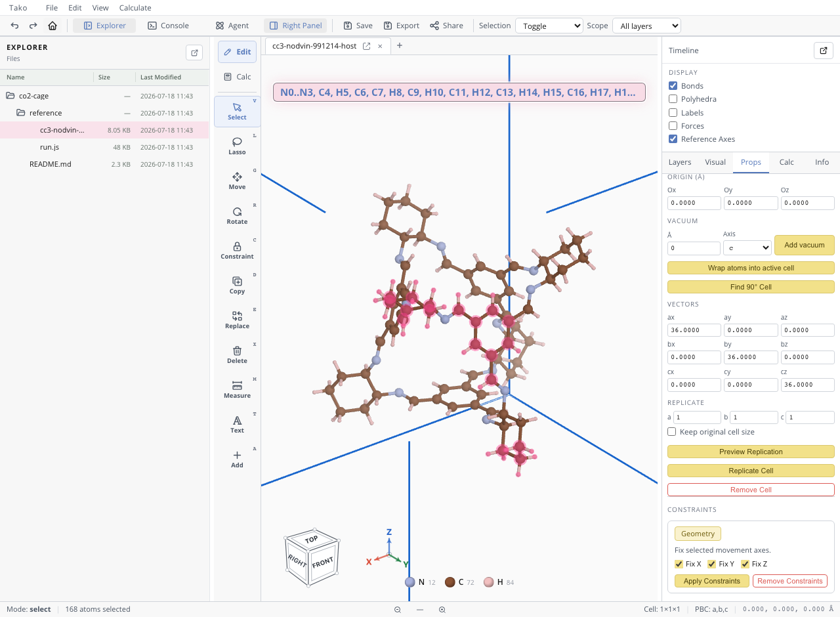Activate the Replace tool
Image resolution: width=840 pixels, height=617 pixels.
(237, 320)
